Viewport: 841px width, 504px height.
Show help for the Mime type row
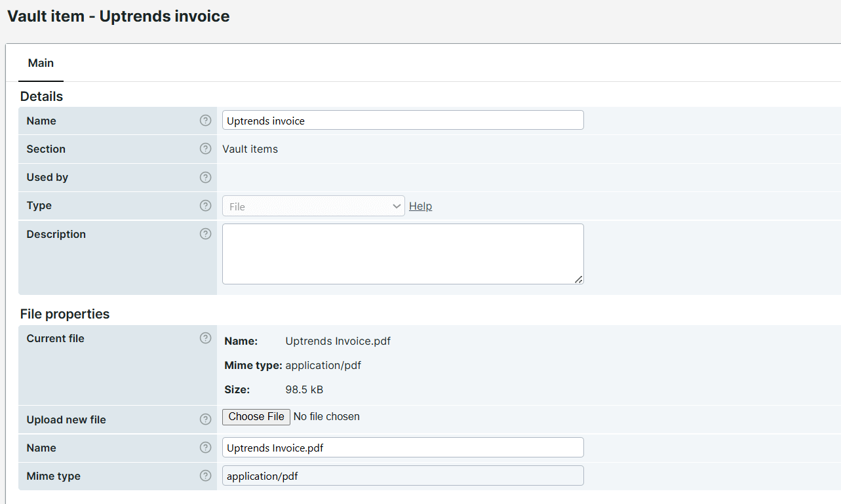(206, 476)
